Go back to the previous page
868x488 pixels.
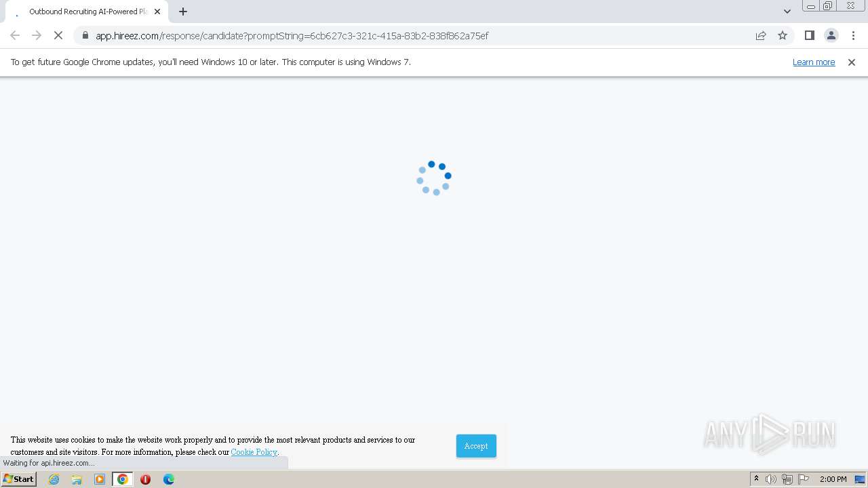point(15,35)
